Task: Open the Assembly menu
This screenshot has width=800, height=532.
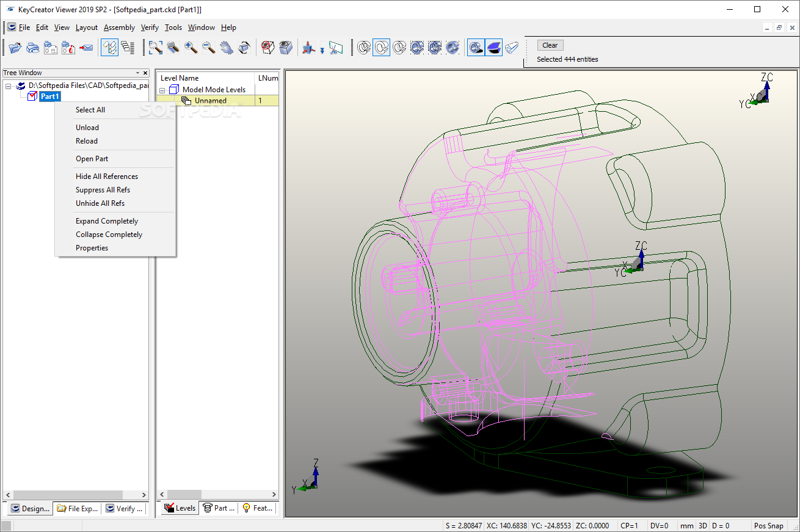Action: pyautogui.click(x=119, y=27)
